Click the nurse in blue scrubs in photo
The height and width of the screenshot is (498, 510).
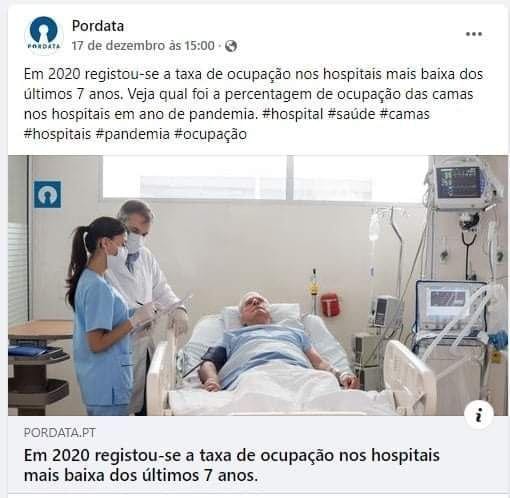[x=102, y=315]
